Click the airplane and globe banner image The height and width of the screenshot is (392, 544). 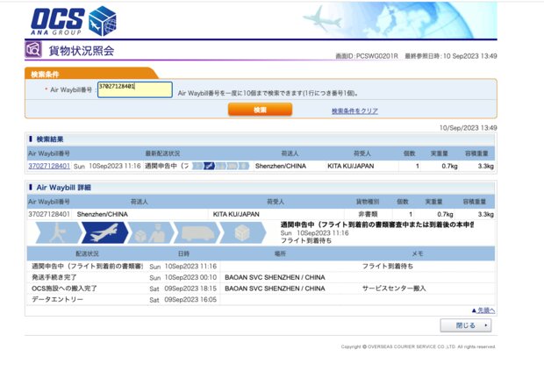(399, 20)
